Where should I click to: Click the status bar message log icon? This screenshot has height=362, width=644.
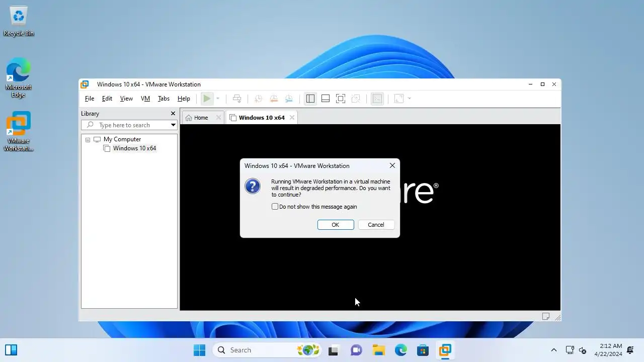(x=545, y=316)
